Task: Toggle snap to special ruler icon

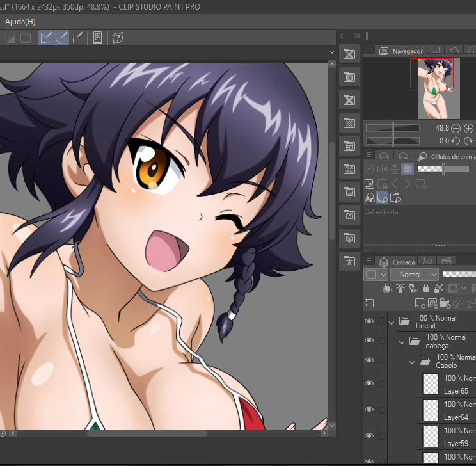Action: (61, 38)
